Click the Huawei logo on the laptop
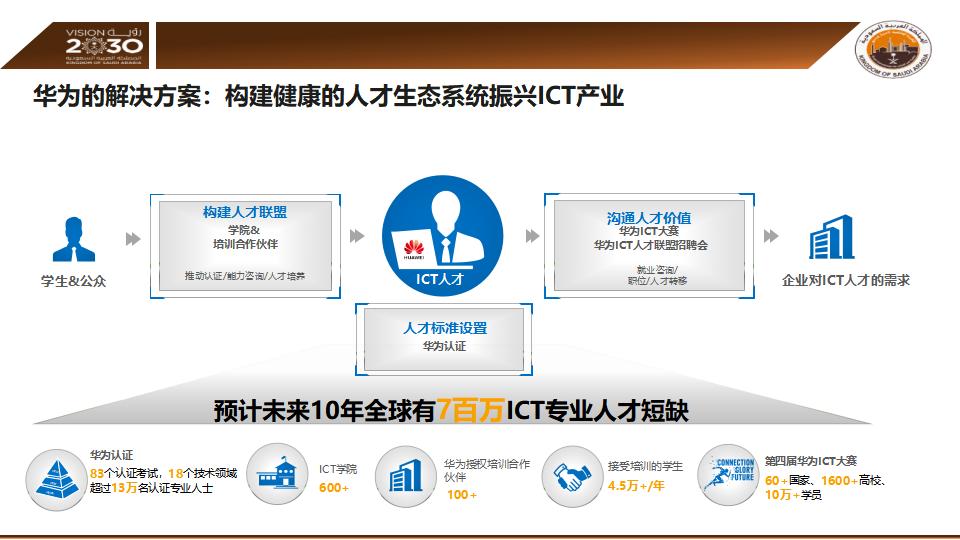The height and width of the screenshot is (540, 960). pos(414,249)
